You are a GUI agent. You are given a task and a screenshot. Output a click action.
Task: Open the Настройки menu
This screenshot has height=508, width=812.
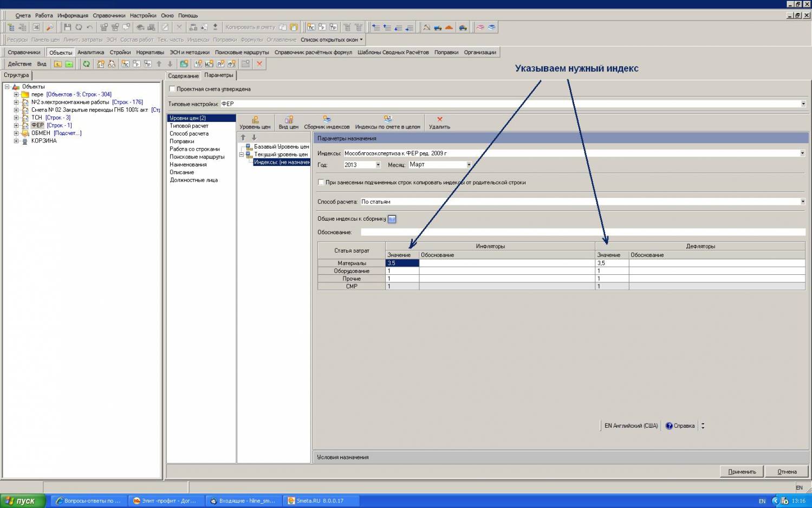click(143, 16)
